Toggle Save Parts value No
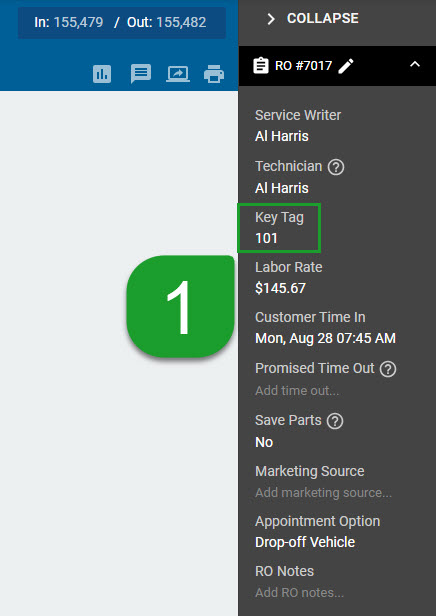This screenshot has height=616, width=436. [264, 442]
